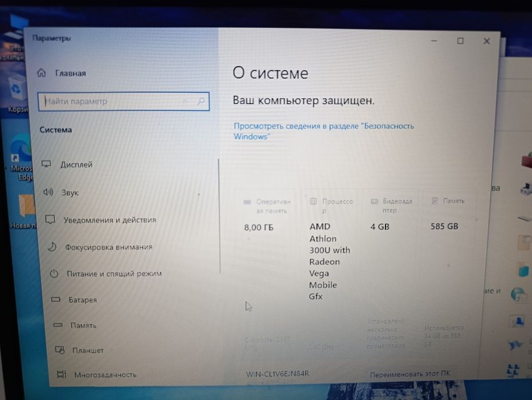Click the Фокусировка внимания moon icon

52,247
